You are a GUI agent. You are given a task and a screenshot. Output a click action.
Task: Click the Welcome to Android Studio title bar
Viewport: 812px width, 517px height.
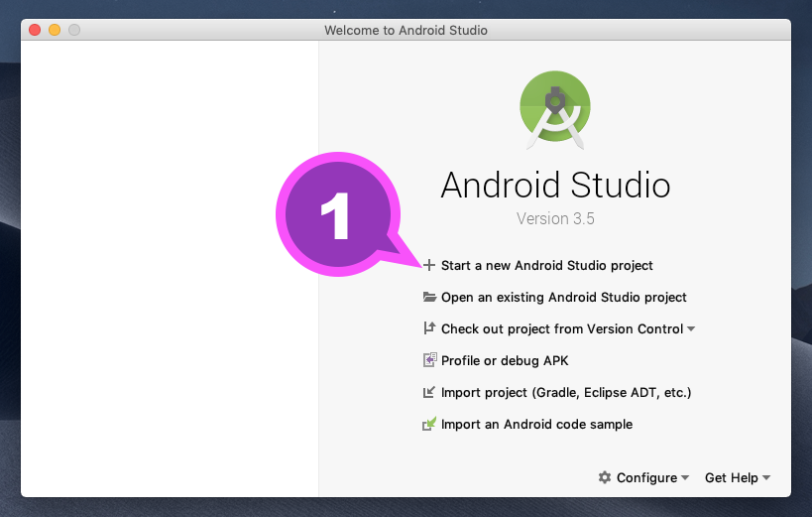click(406, 30)
